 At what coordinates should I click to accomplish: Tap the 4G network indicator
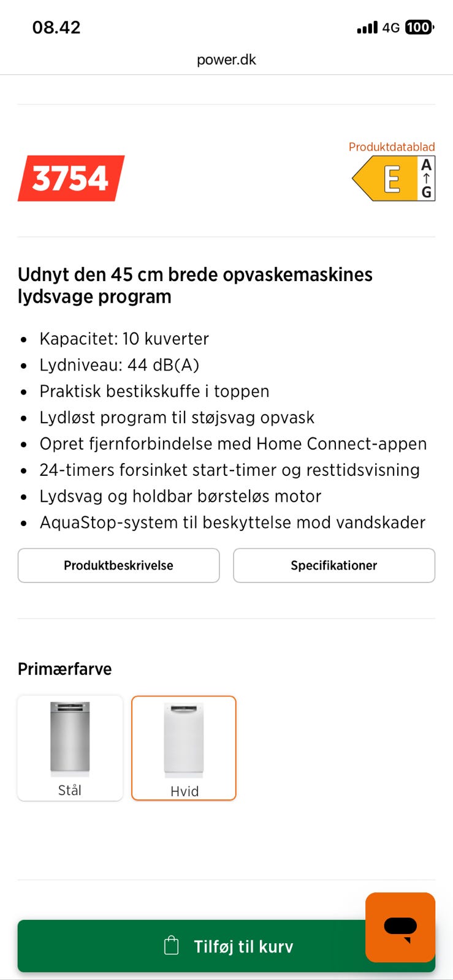coord(390,28)
